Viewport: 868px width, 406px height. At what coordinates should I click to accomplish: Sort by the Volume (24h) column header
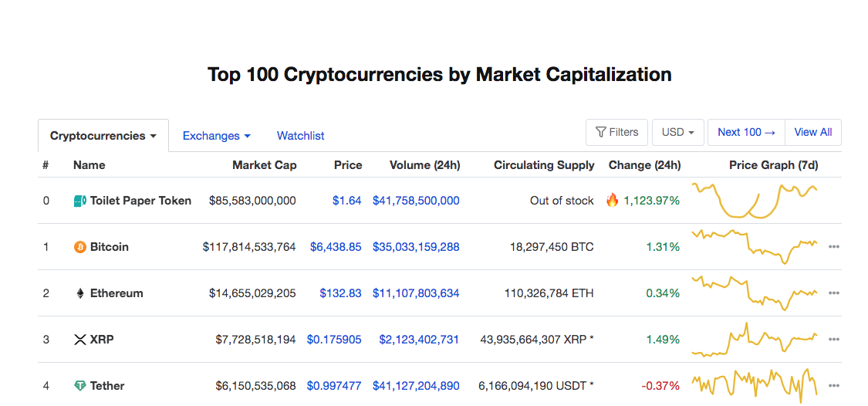coord(424,165)
